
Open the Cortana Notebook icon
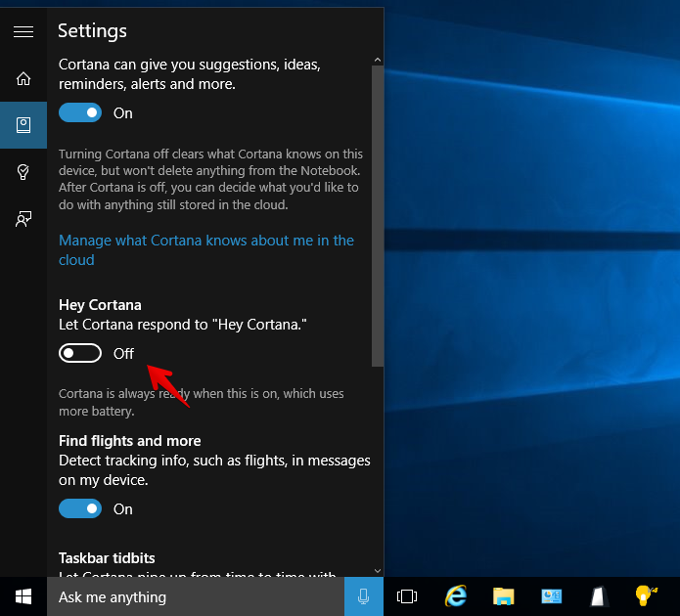click(x=23, y=125)
